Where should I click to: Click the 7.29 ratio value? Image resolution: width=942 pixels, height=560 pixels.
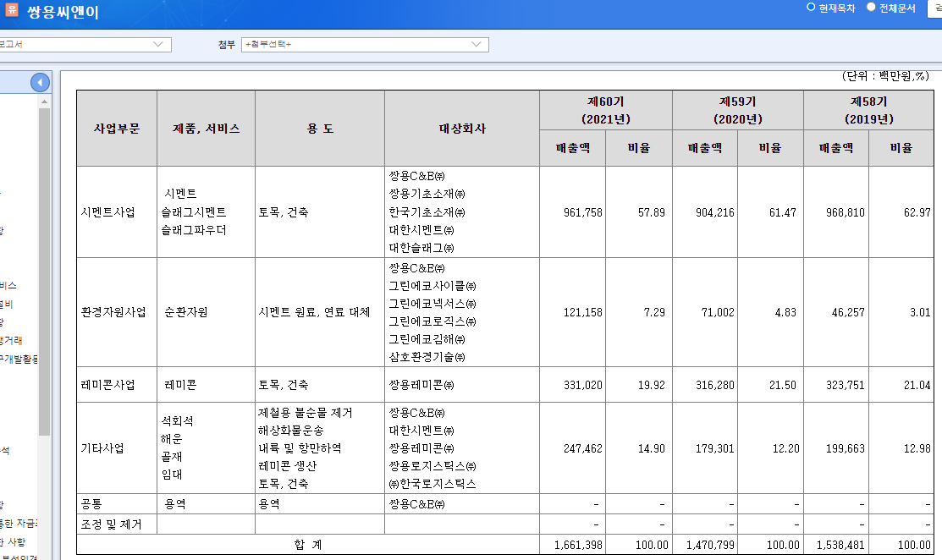tap(654, 312)
